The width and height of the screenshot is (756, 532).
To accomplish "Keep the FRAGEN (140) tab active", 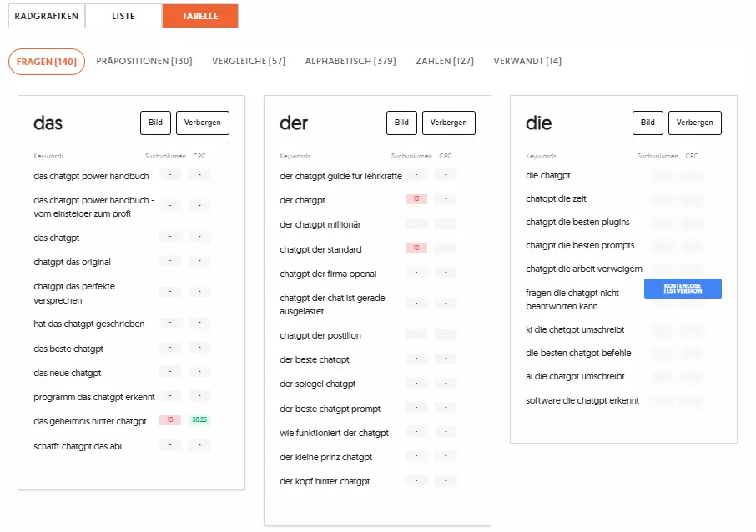I will (46, 61).
